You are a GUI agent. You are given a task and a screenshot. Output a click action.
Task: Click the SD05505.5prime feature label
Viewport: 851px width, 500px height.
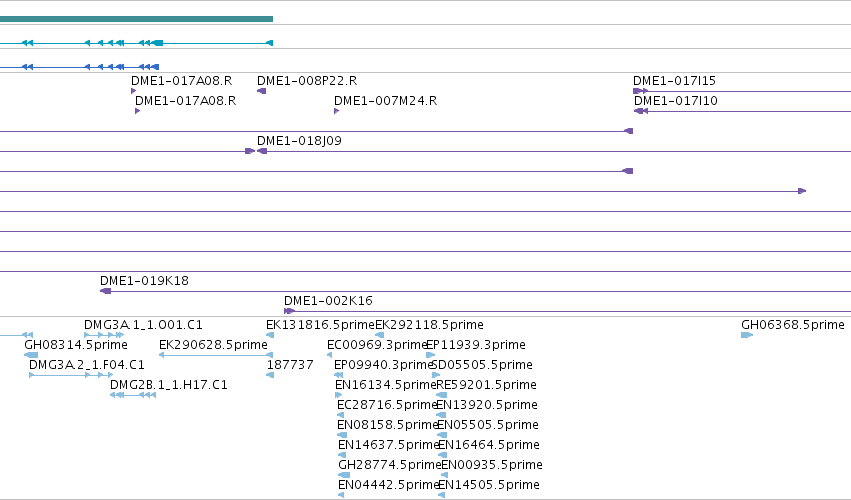click(x=482, y=365)
